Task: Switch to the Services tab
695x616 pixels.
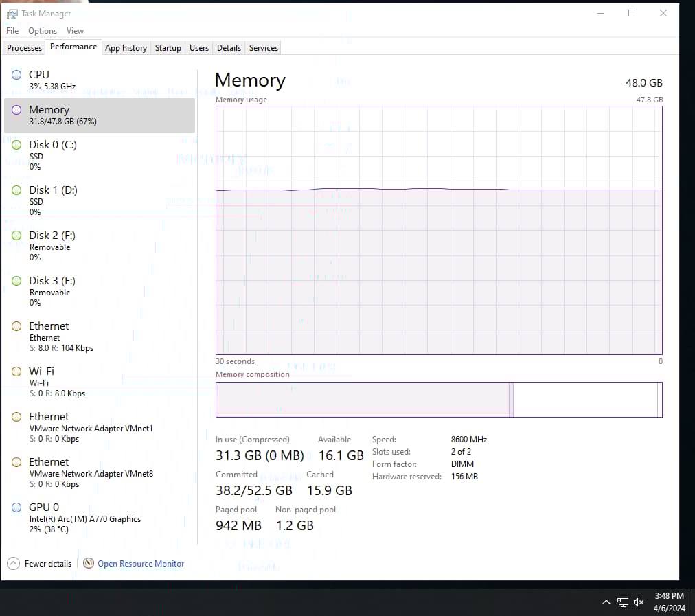Action: pos(263,47)
